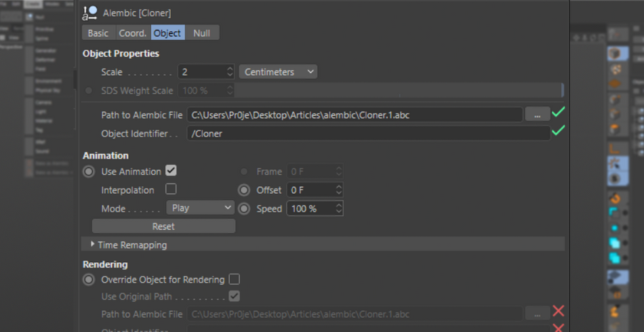
Task: Select the Polygons mode icon
Action: tap(615, 131)
